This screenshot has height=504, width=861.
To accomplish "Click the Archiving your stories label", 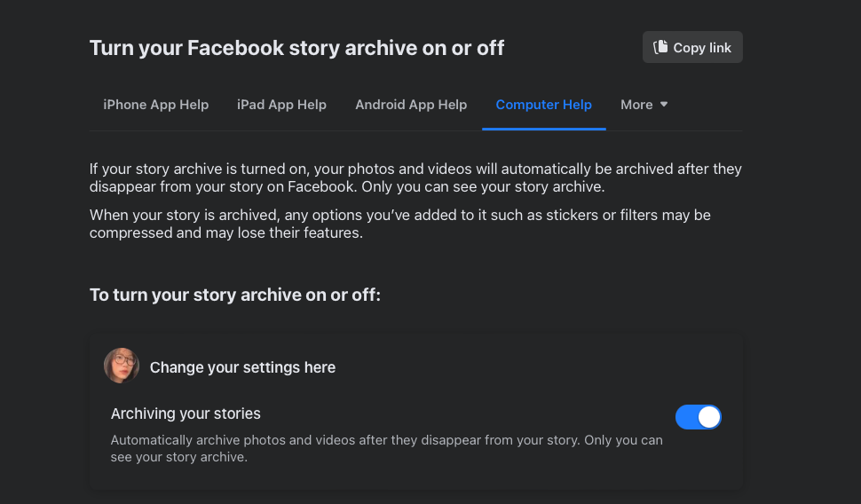I will (x=186, y=413).
